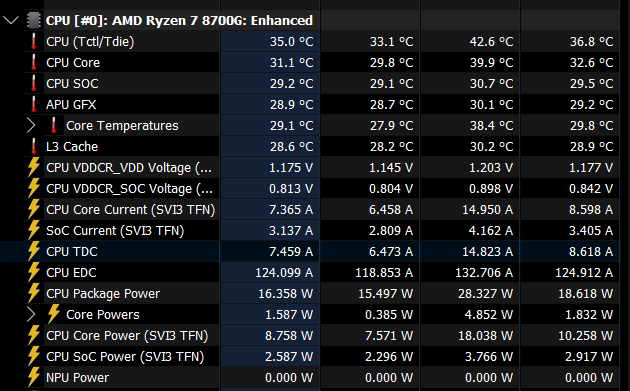Click the lightning icon for Core Powers
The image size is (630, 391).
point(54,314)
